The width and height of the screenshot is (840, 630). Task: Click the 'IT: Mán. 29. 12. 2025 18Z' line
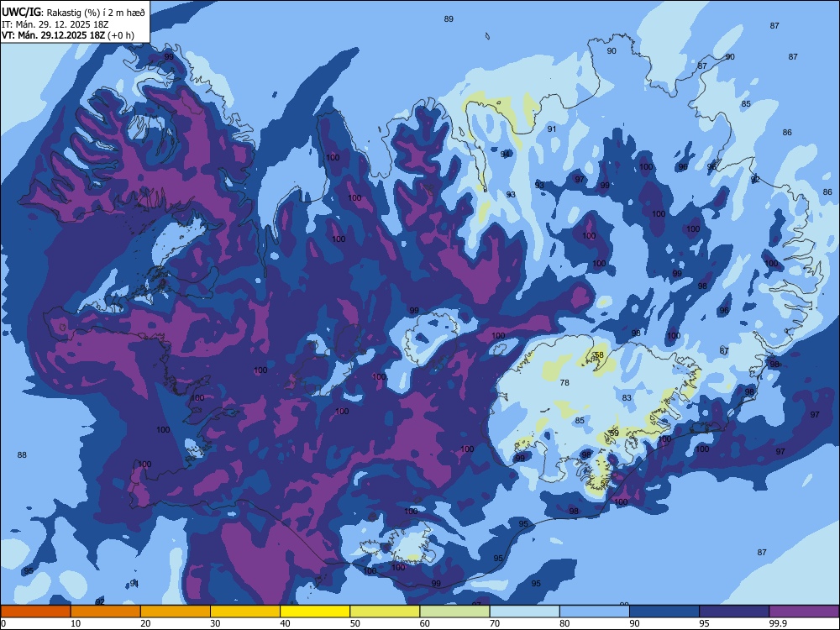click(x=55, y=24)
